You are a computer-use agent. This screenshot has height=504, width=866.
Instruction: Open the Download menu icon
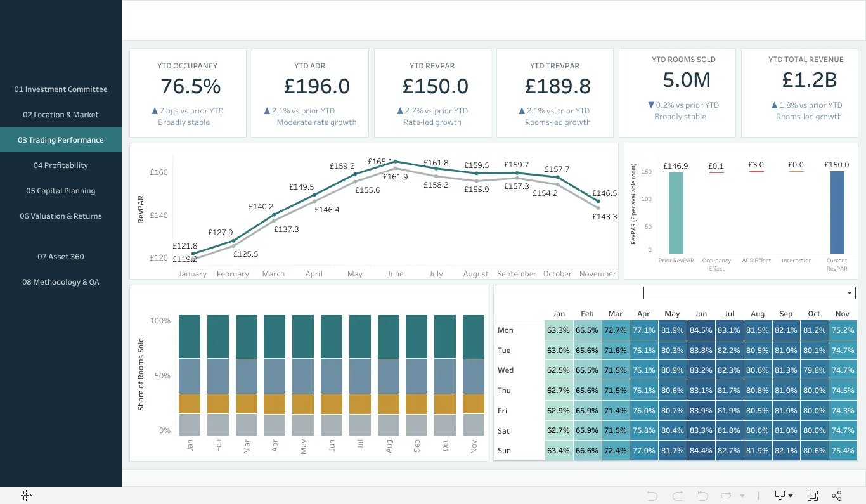click(784, 496)
